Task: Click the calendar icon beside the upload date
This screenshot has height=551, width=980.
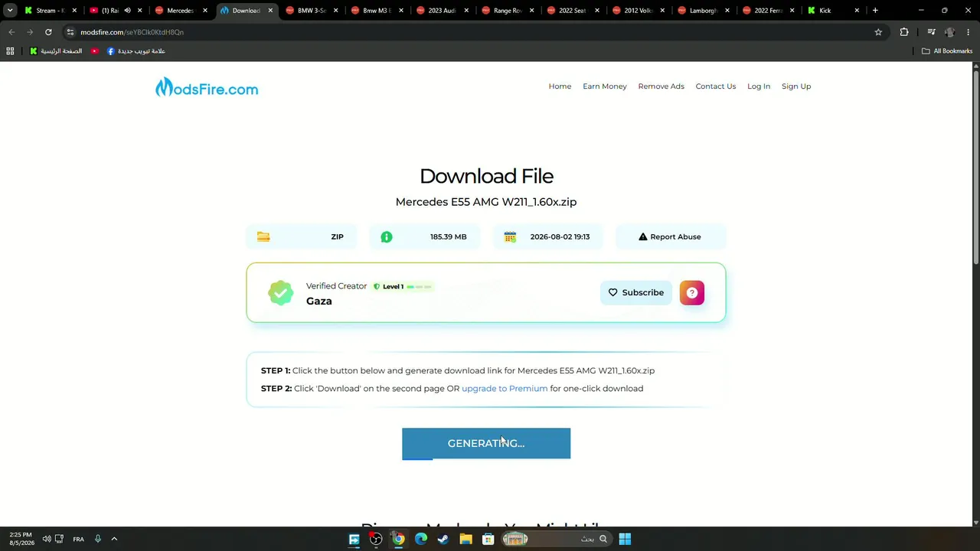Action: [510, 236]
